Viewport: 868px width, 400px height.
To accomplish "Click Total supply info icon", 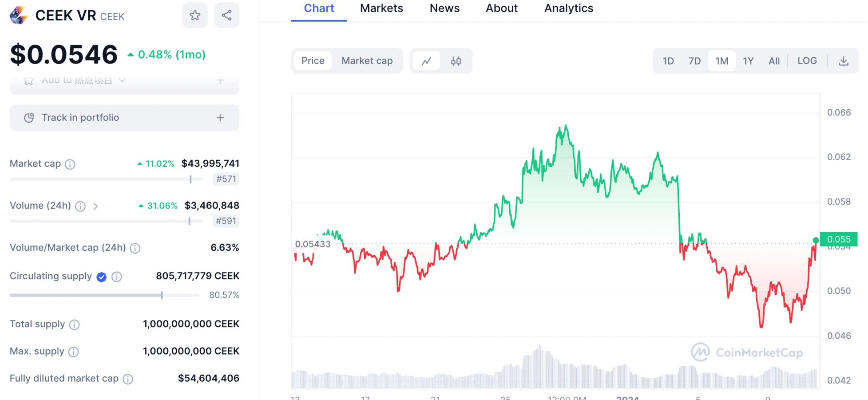I will [x=75, y=325].
